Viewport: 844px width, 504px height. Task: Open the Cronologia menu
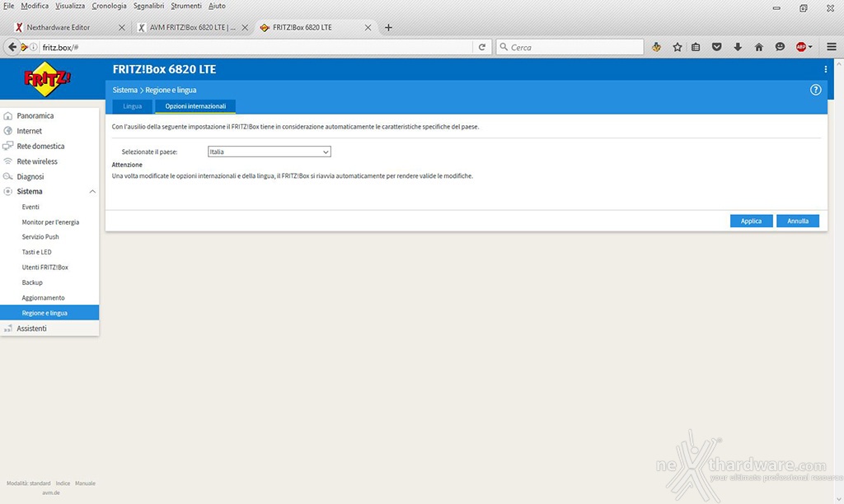tap(110, 6)
